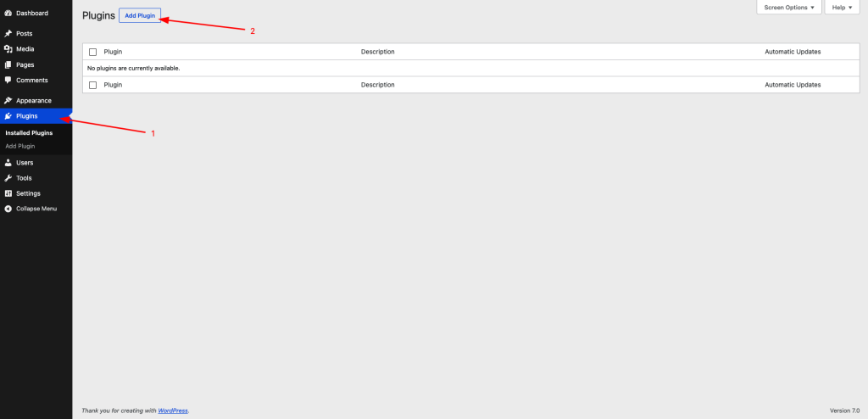
Task: Click the Collapse Menu arrow icon
Action: pos(8,209)
